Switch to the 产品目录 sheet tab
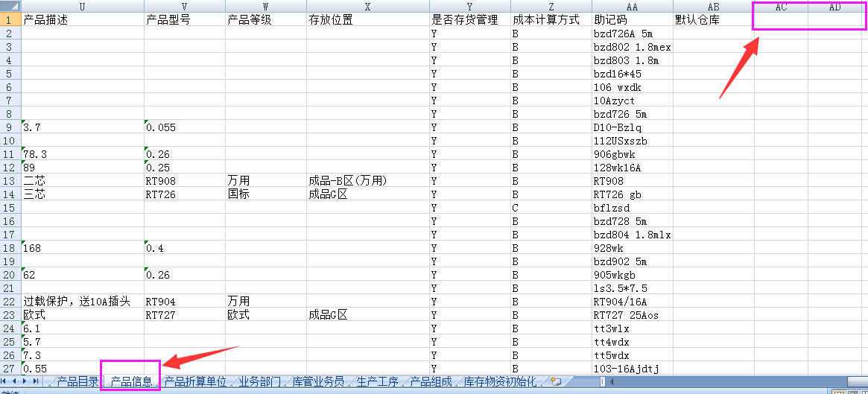The width and height of the screenshot is (868, 394). 77,382
